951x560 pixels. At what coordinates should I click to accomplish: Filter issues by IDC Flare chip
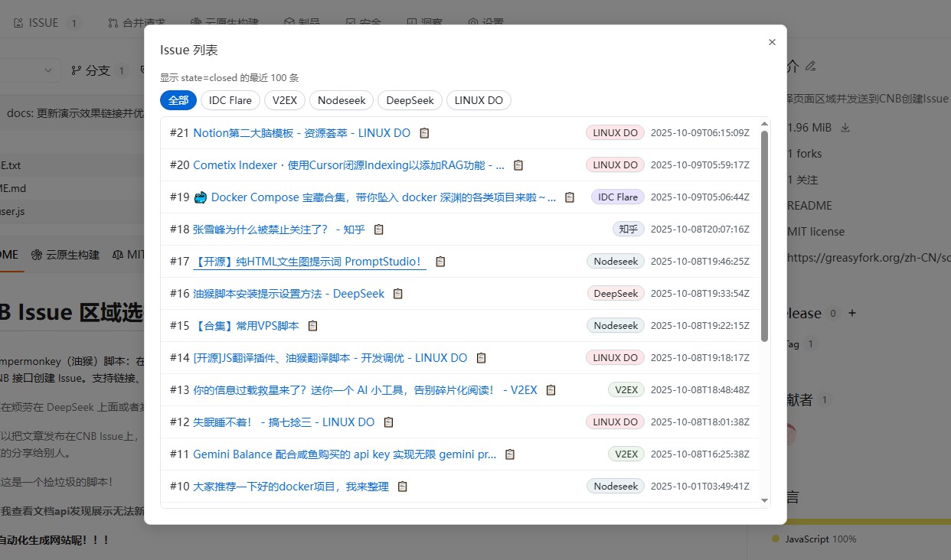(x=230, y=100)
